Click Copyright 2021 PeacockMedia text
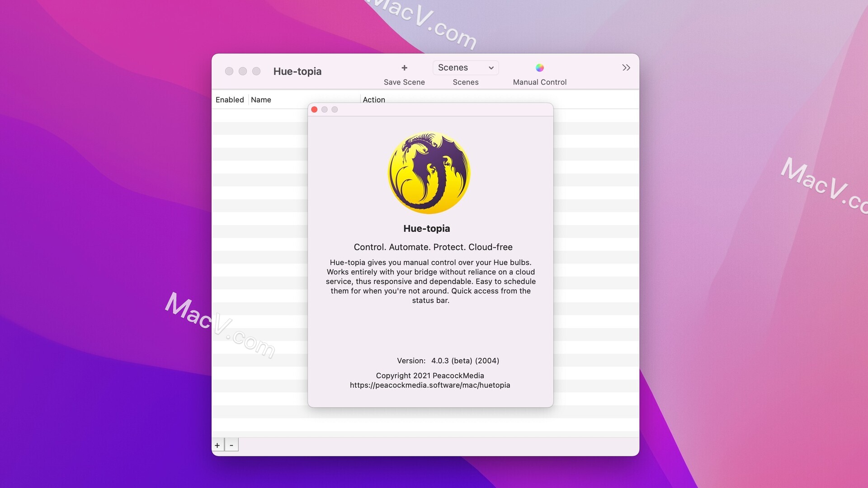The image size is (868, 488). (x=430, y=375)
